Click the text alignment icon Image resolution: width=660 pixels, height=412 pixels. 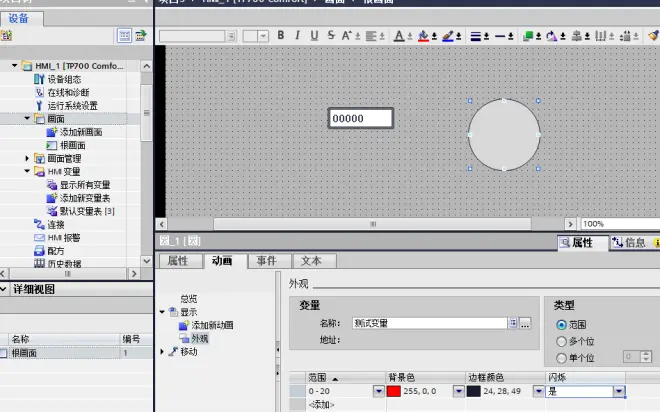[371, 36]
